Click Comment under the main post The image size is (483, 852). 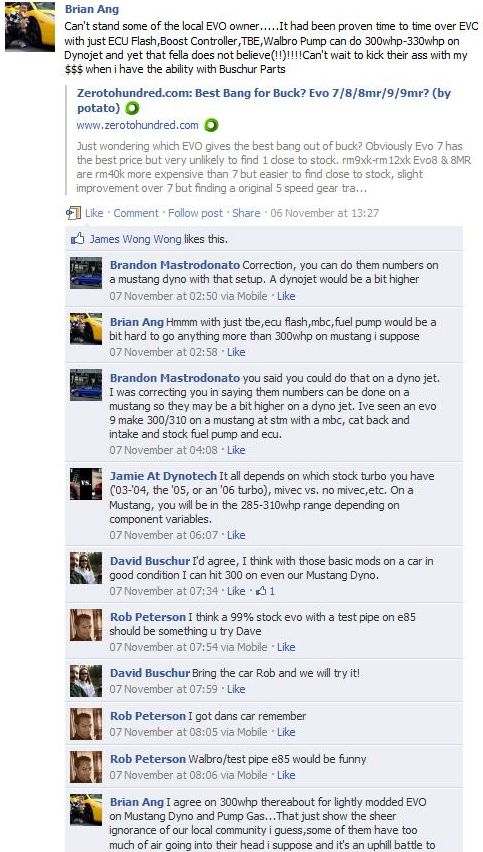[136, 213]
